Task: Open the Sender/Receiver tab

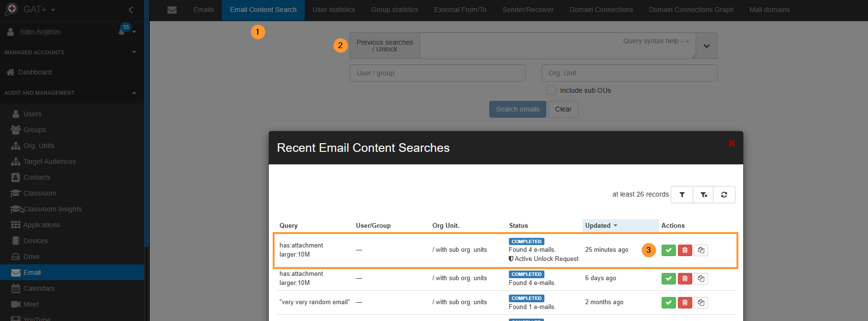Action: pos(528,10)
